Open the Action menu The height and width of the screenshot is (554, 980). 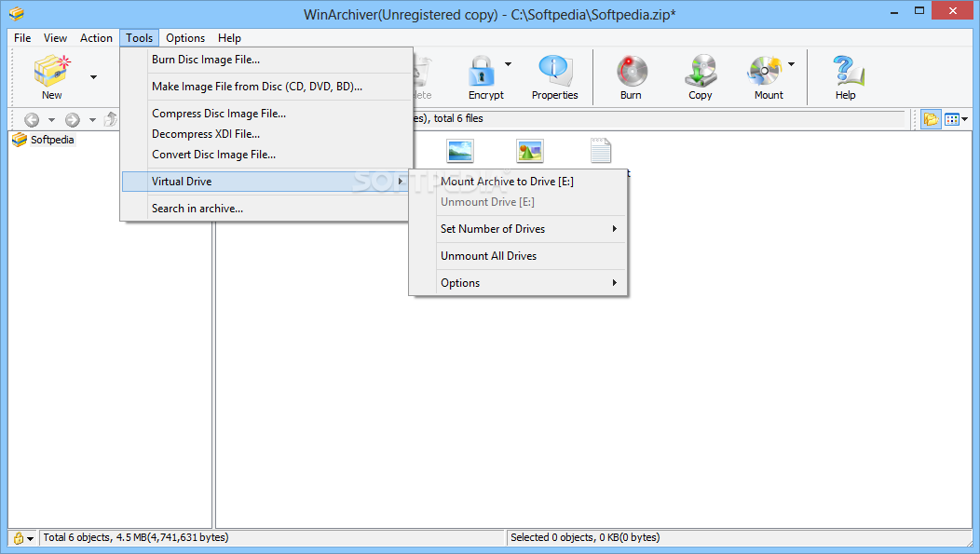pos(96,38)
